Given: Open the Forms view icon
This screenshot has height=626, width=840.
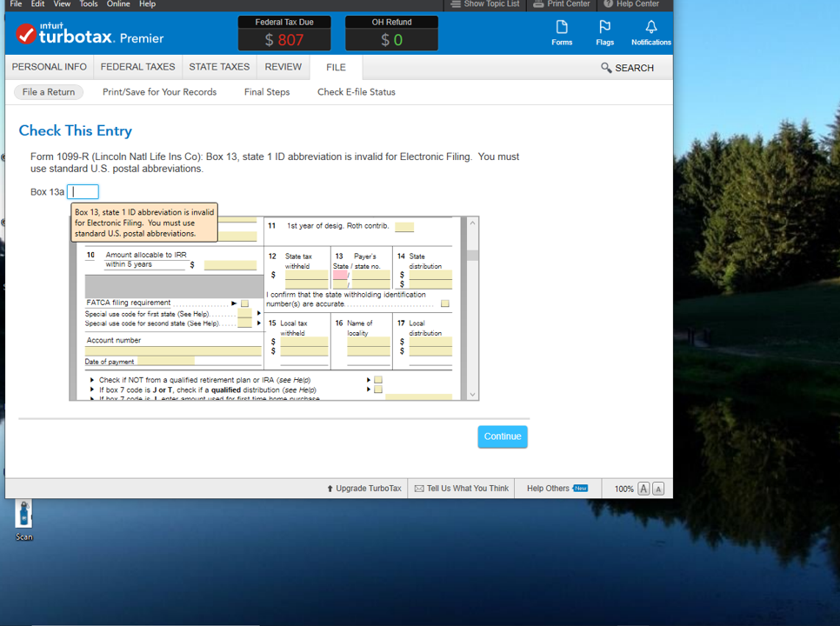Looking at the screenshot, I should coord(561,33).
